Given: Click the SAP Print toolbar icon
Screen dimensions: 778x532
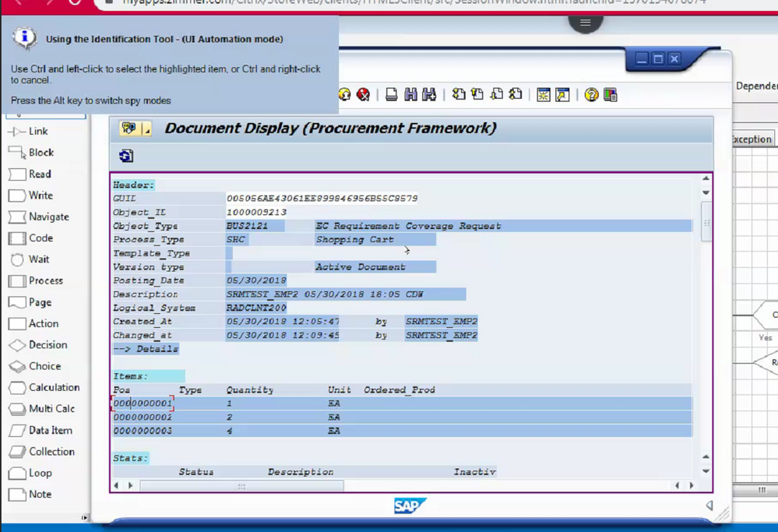Looking at the screenshot, I should [392, 95].
